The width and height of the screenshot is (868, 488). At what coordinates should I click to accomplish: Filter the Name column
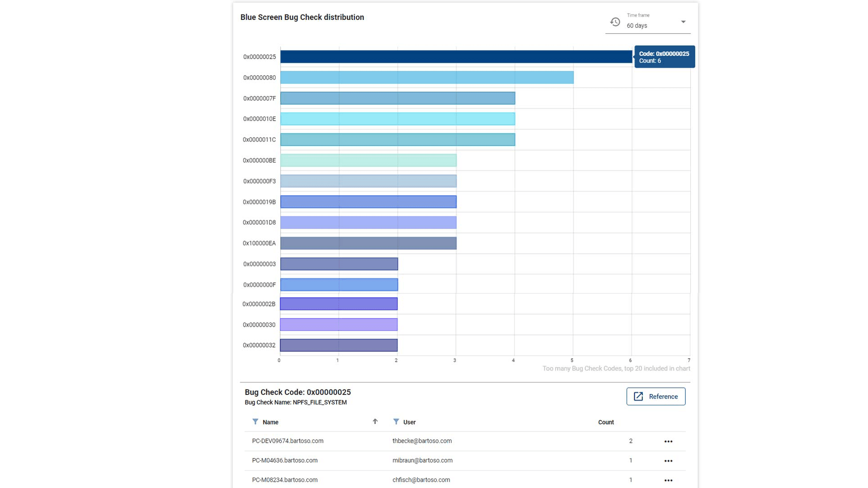(255, 422)
